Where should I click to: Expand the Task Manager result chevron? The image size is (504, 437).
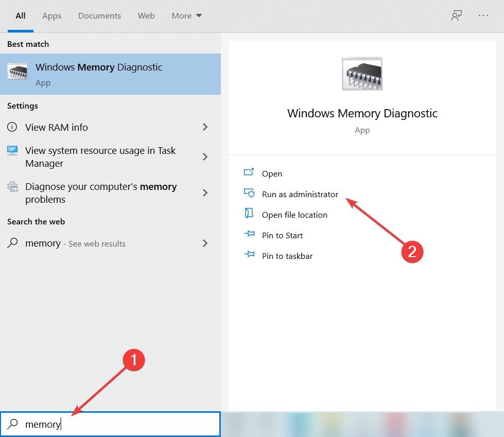pyautogui.click(x=205, y=157)
